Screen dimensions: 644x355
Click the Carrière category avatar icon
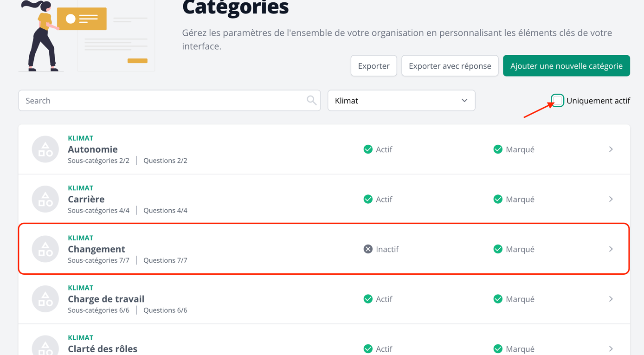pyautogui.click(x=45, y=199)
